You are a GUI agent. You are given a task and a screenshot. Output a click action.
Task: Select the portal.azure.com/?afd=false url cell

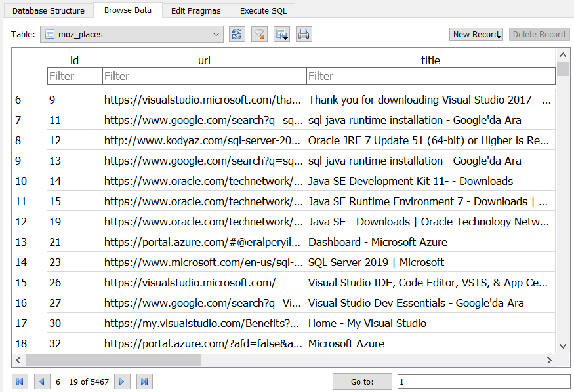204,343
